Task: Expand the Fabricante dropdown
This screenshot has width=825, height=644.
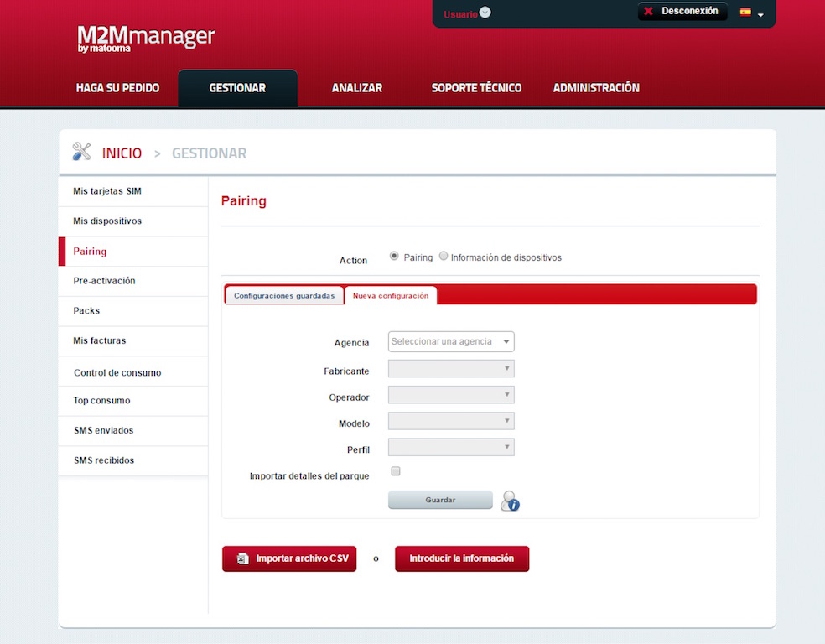Action: (x=451, y=369)
